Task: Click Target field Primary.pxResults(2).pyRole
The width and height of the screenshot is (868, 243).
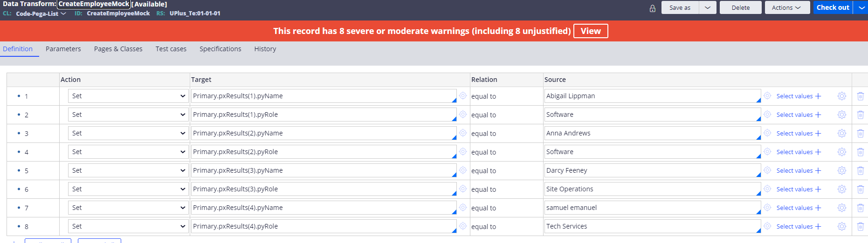Action: tap(324, 152)
